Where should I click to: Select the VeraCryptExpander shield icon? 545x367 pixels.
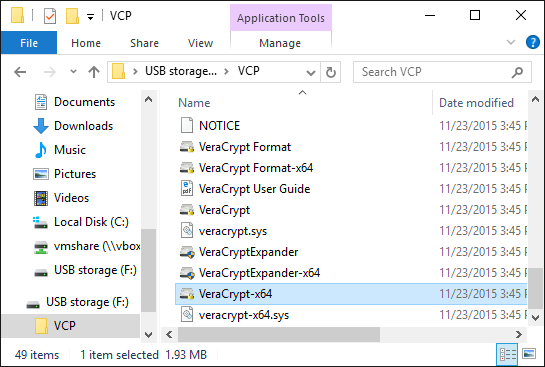coord(187,252)
